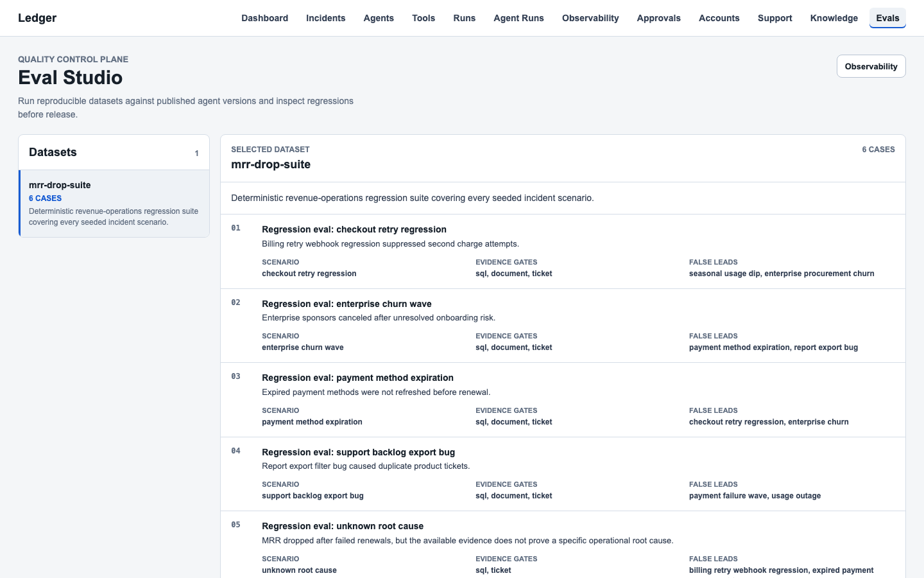Click case number 02
This screenshot has width=924, height=578.
pyautogui.click(x=235, y=302)
